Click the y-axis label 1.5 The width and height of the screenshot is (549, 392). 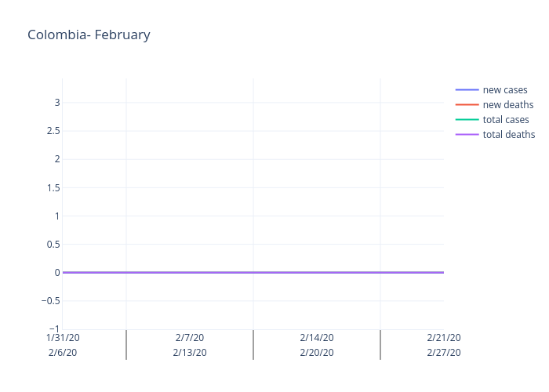click(53, 187)
